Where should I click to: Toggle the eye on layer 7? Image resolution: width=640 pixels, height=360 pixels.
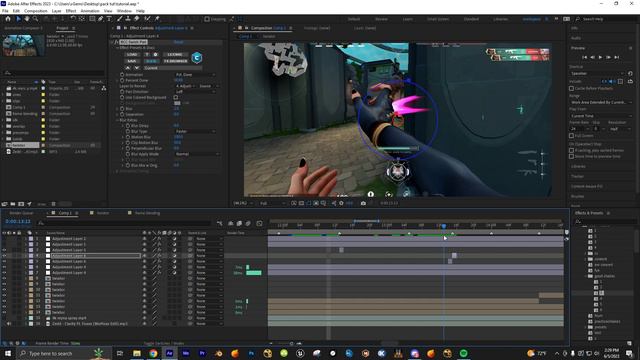(4, 273)
